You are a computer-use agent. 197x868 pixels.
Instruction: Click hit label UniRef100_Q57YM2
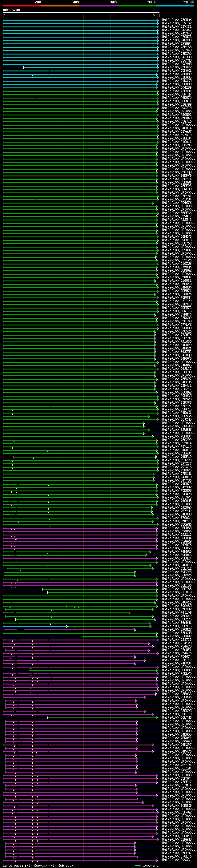point(176,511)
